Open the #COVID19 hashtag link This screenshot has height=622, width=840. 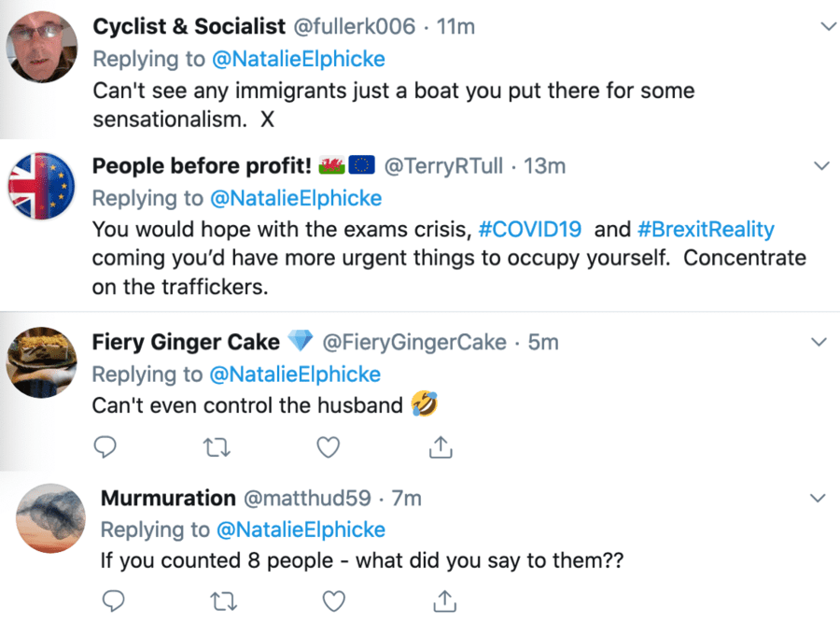(530, 230)
